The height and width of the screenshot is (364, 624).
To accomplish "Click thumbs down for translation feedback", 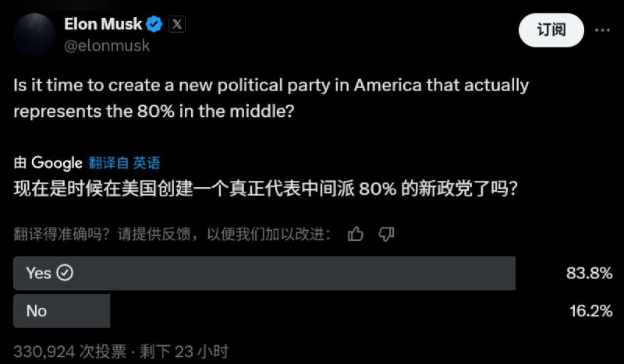I will (x=386, y=234).
